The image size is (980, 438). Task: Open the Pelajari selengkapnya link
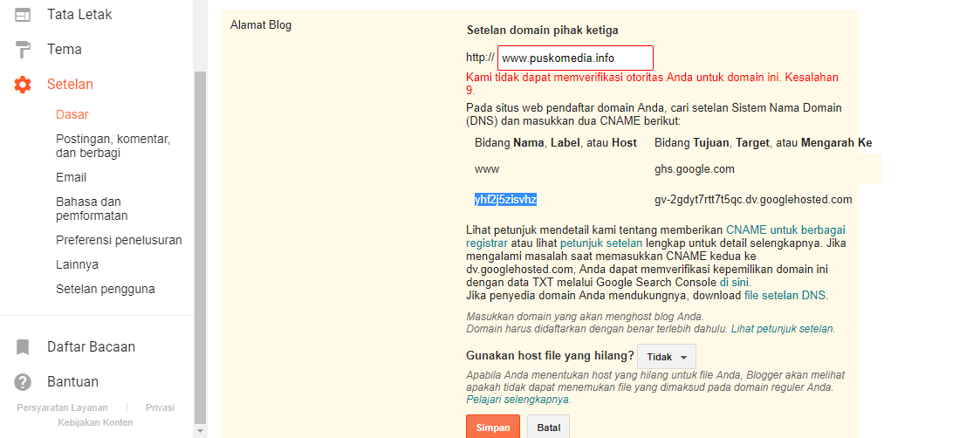518,399
